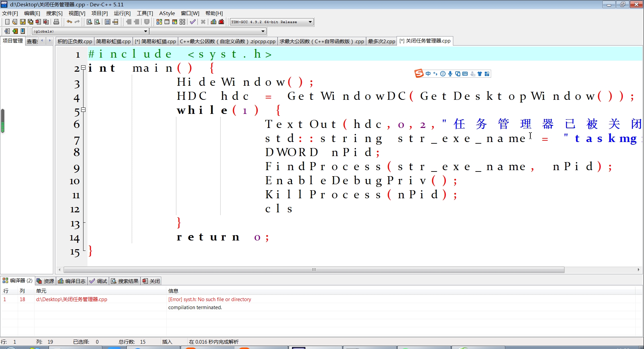Open the Sogou emoji panel
Screen dimensions: 644x349
tap(443, 74)
